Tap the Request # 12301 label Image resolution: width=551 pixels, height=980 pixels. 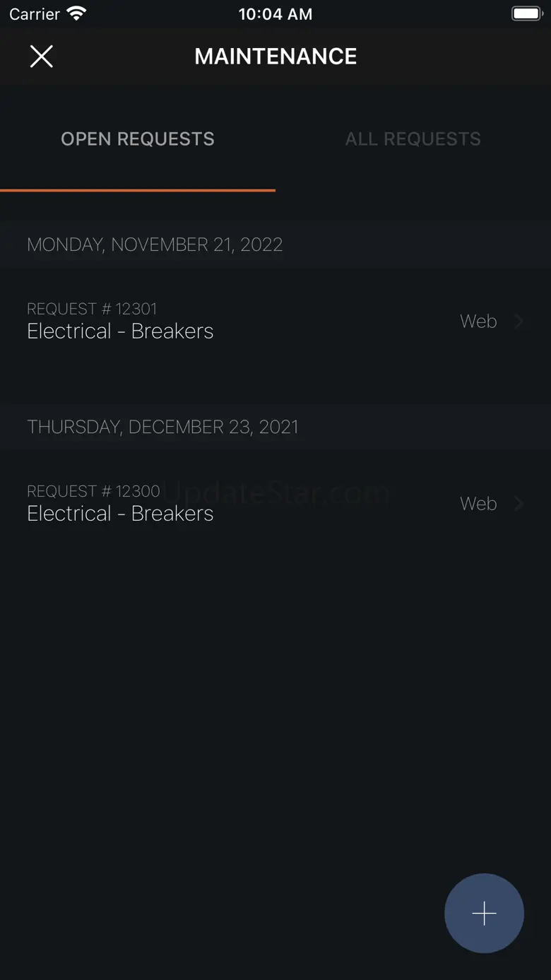click(92, 309)
